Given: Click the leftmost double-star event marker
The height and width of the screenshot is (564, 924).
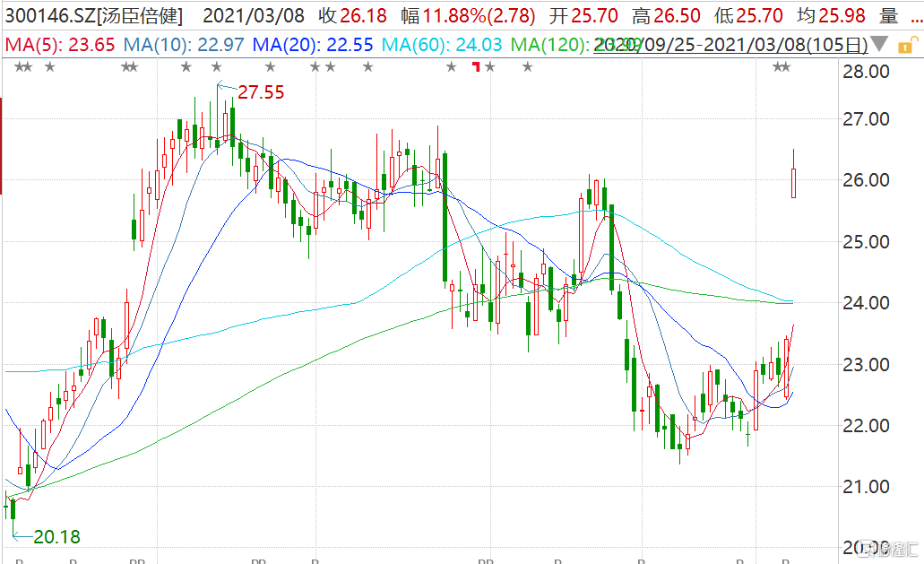Looking at the screenshot, I should [x=23, y=67].
